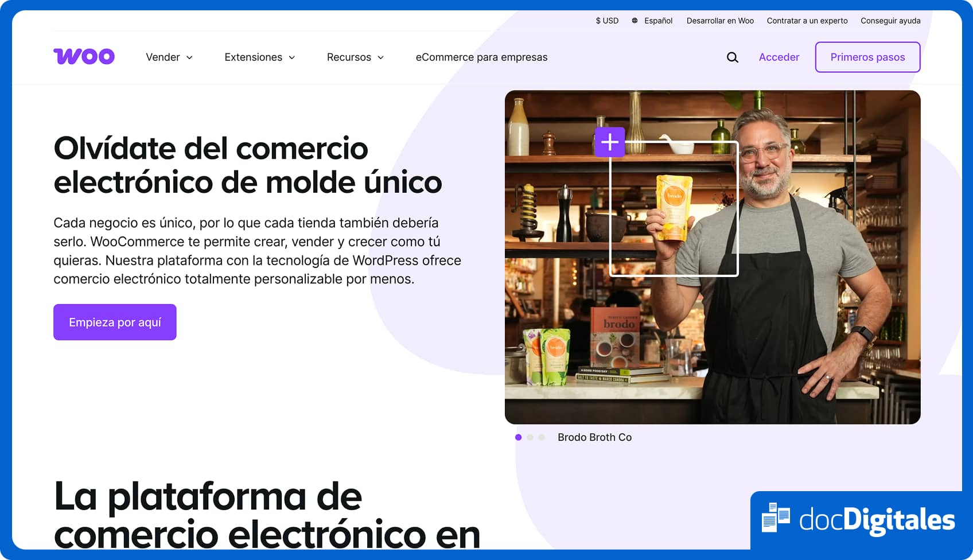Click heading Olvídate del comercio electrónico
Viewport: 973px width, 560px height.
coord(248,165)
